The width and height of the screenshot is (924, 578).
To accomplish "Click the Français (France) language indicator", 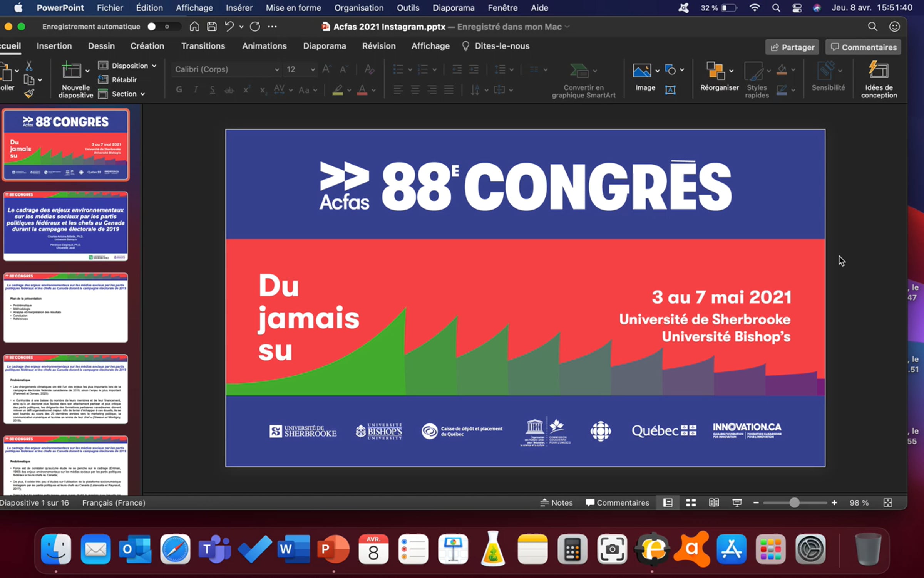I will click(114, 502).
